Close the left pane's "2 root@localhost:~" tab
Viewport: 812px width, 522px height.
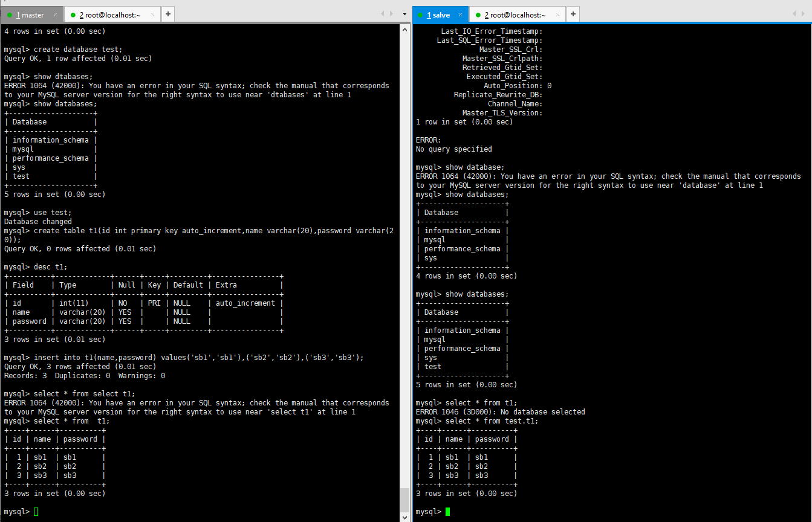pyautogui.click(x=152, y=14)
